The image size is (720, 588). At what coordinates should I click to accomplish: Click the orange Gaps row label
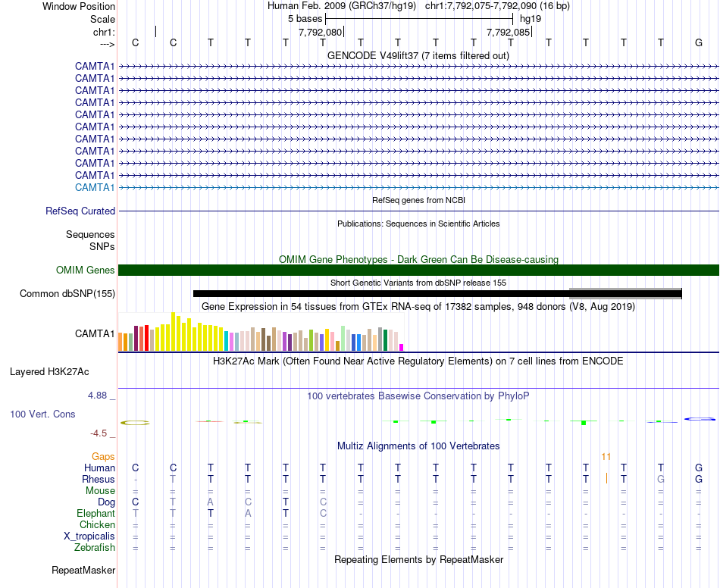103,456
